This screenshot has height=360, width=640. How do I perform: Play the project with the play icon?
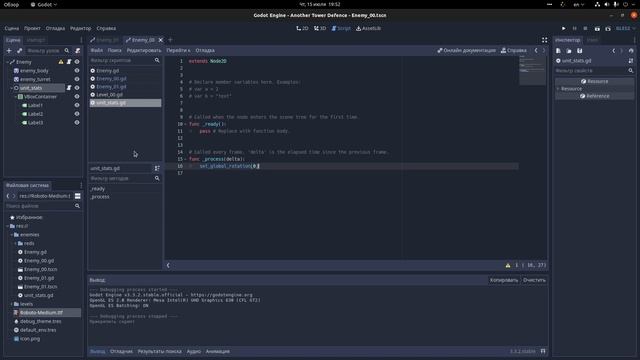coord(564,29)
